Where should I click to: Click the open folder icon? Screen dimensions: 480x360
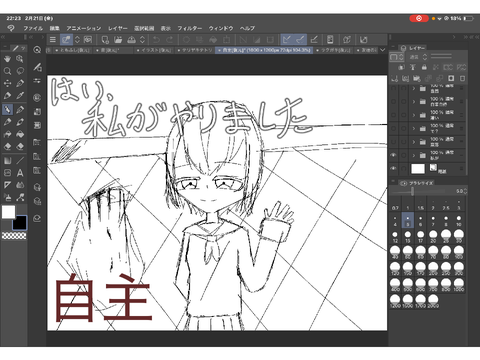(118, 40)
